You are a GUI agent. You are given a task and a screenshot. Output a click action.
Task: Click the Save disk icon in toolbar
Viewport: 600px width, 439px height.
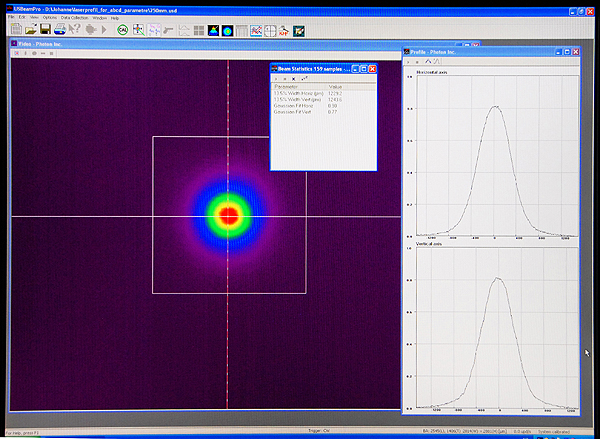46,31
